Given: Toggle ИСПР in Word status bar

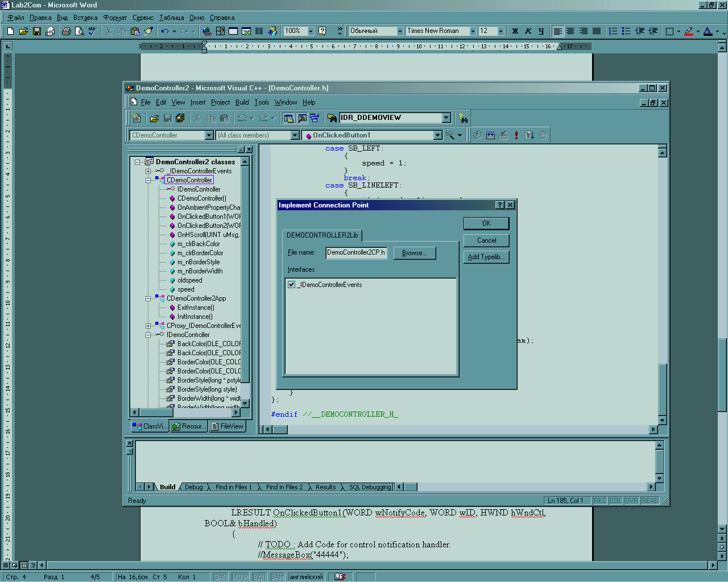Looking at the screenshot, I should coord(240,577).
